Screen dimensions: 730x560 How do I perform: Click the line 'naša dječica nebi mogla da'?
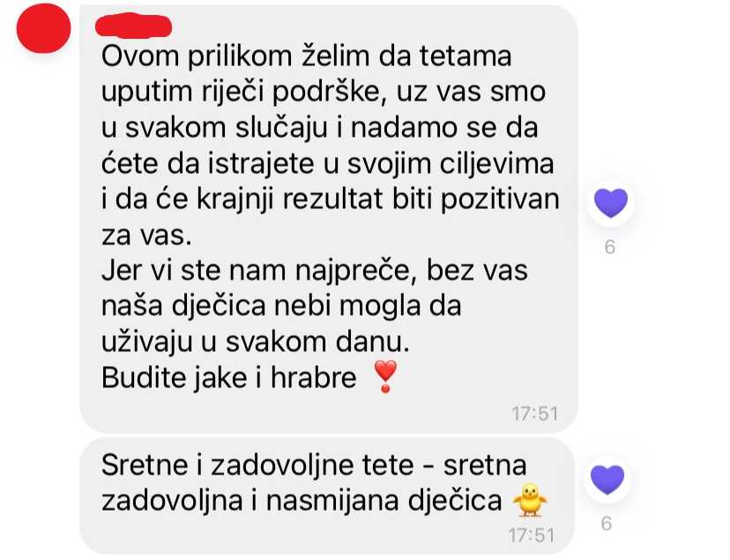(281, 306)
